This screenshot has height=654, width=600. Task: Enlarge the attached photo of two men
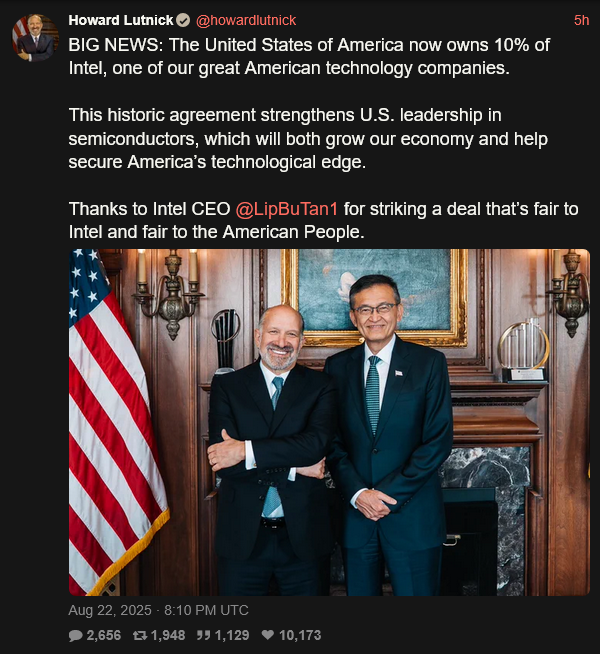[x=329, y=422]
